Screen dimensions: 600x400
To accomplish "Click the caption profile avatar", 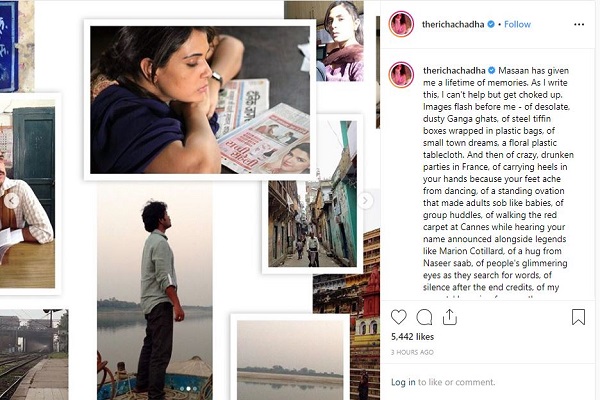I will (401, 75).
